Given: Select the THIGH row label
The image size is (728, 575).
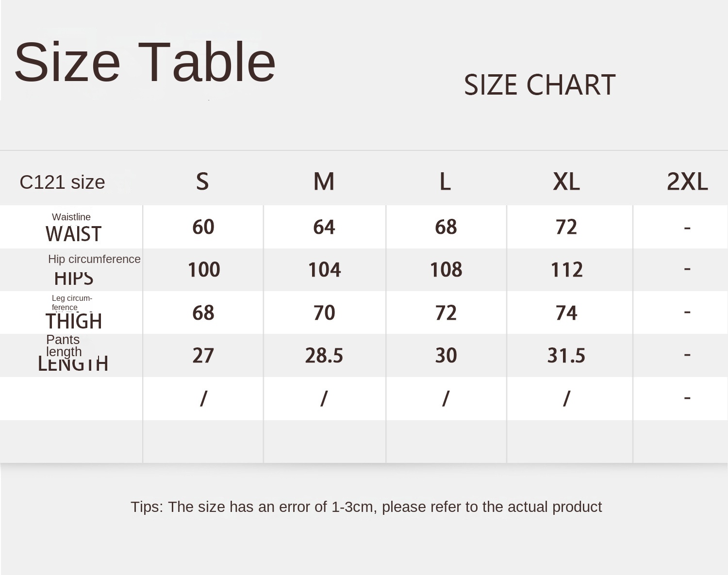Looking at the screenshot, I should point(73,321).
